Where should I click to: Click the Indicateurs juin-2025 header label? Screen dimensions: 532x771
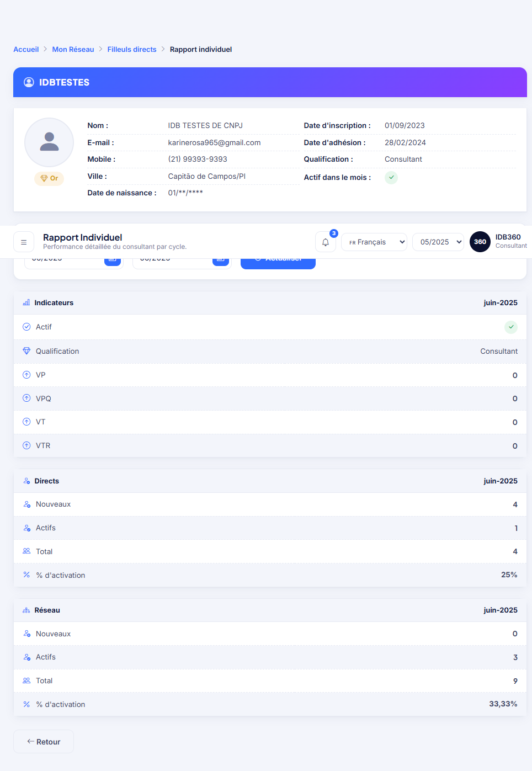[501, 302]
